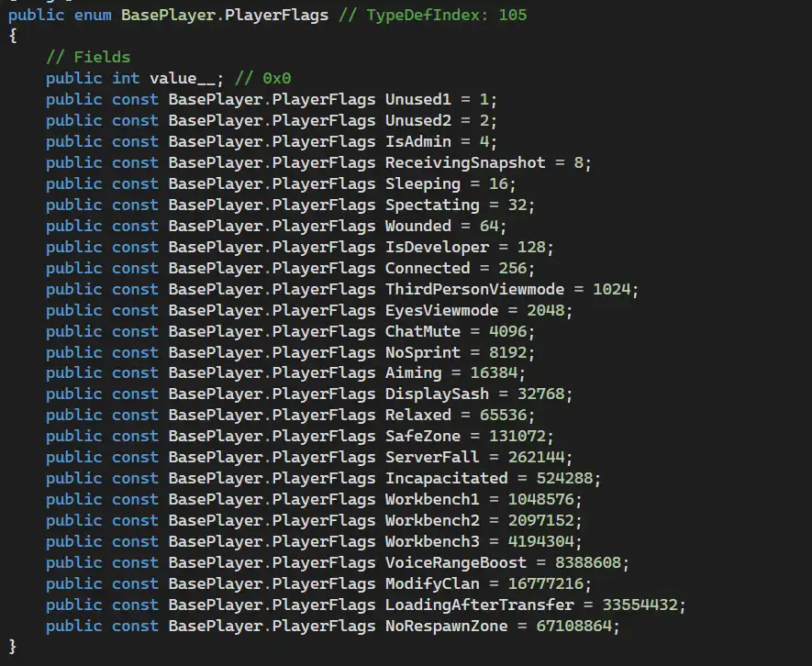Click the value 33554432

[x=640, y=605]
